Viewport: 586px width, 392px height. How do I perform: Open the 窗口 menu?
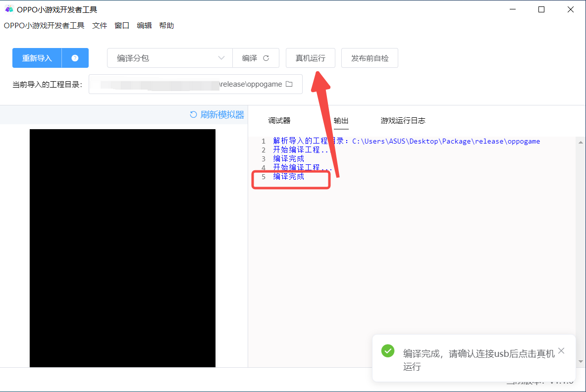(x=122, y=26)
